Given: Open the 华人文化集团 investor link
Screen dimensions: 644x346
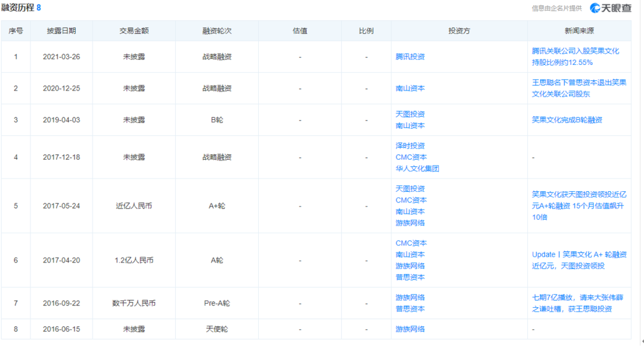Looking at the screenshot, I should (x=417, y=169).
